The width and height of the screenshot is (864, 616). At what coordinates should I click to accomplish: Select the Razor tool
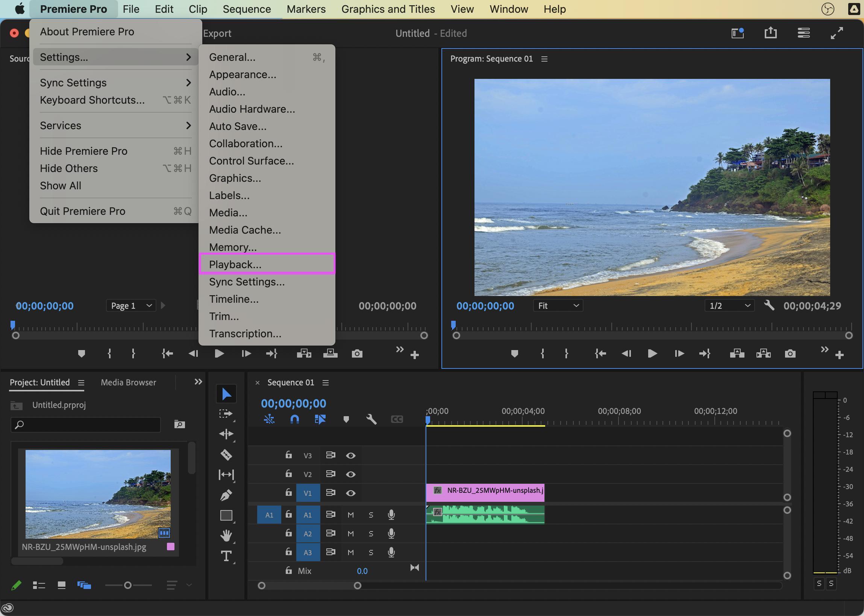[226, 454]
